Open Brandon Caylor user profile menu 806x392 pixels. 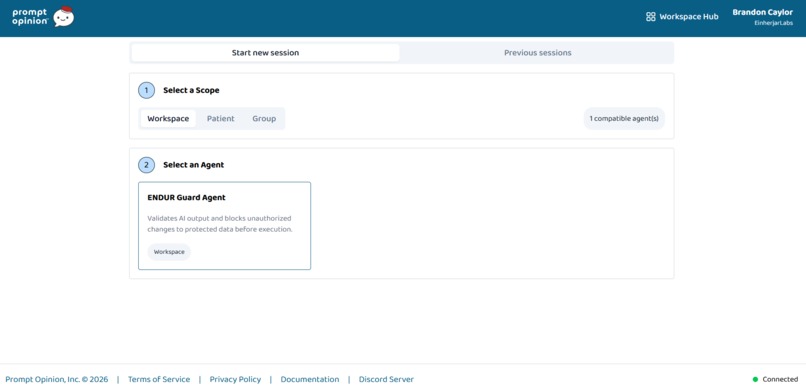[x=763, y=17]
